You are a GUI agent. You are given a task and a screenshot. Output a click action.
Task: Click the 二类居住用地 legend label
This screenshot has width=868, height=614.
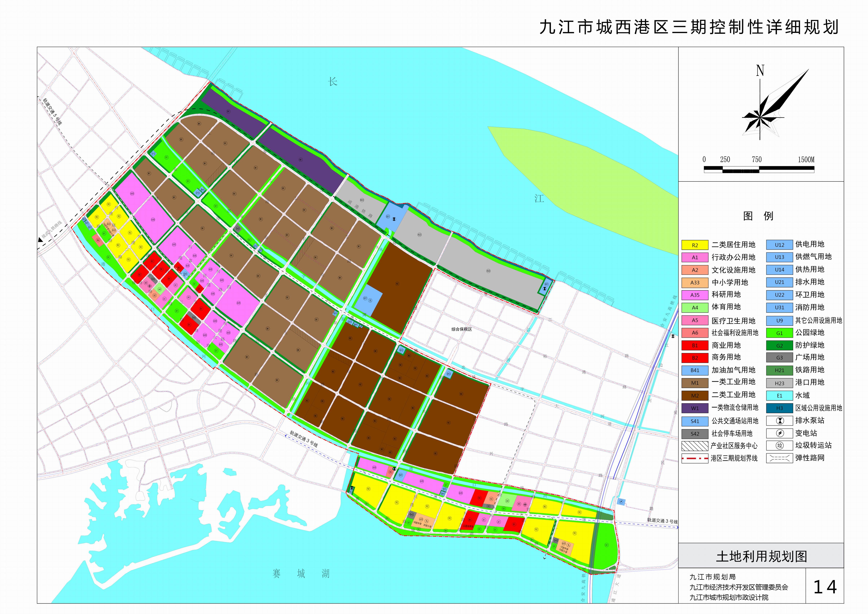[x=733, y=245]
